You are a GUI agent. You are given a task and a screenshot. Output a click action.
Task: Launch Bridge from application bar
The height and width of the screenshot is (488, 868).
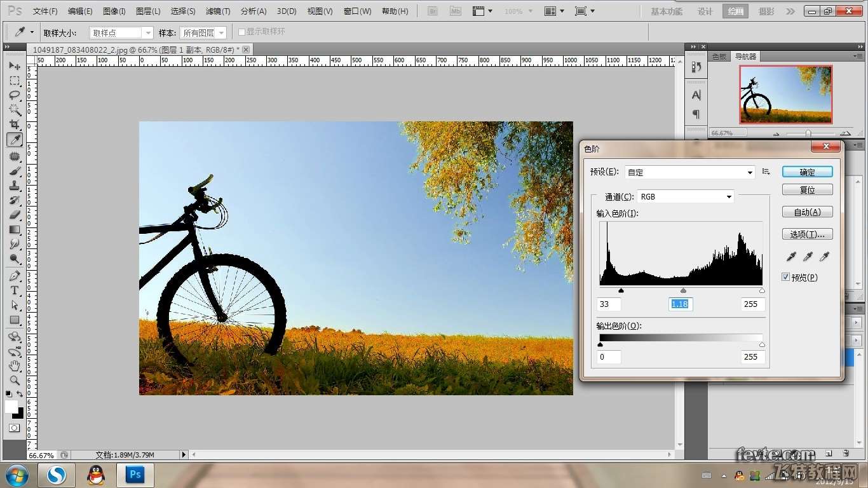pyautogui.click(x=433, y=11)
